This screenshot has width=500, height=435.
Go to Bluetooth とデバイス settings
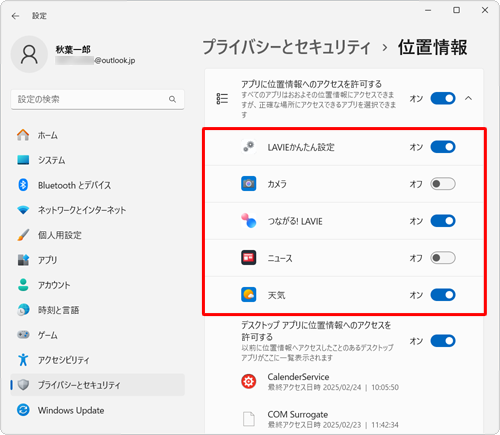[97, 185]
